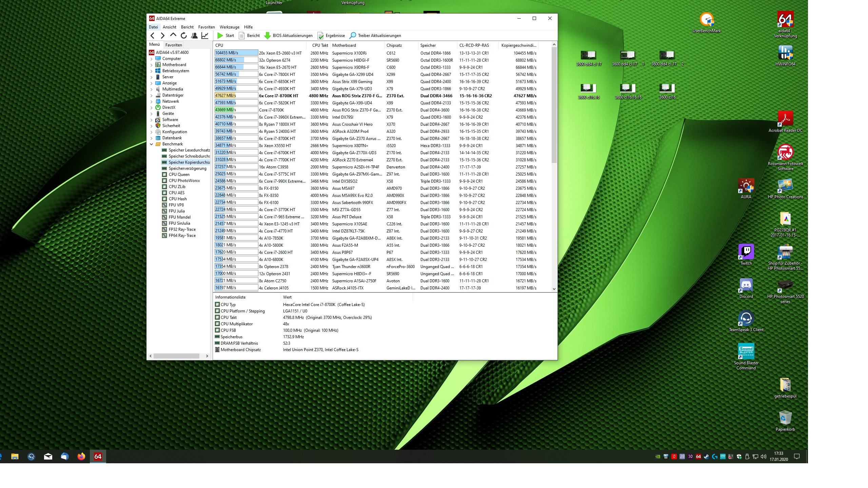This screenshot has height=488, width=868.
Task: Expand the Betriebssystem tree node
Action: point(152,71)
